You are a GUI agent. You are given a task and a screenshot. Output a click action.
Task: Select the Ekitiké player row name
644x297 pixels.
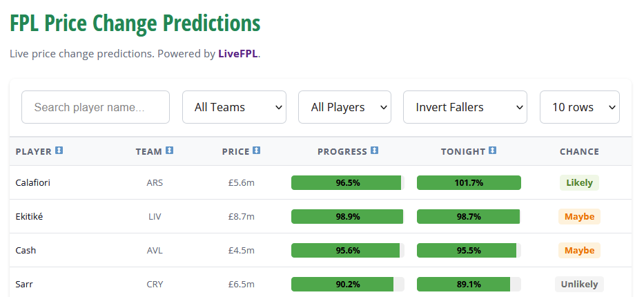[x=30, y=216]
